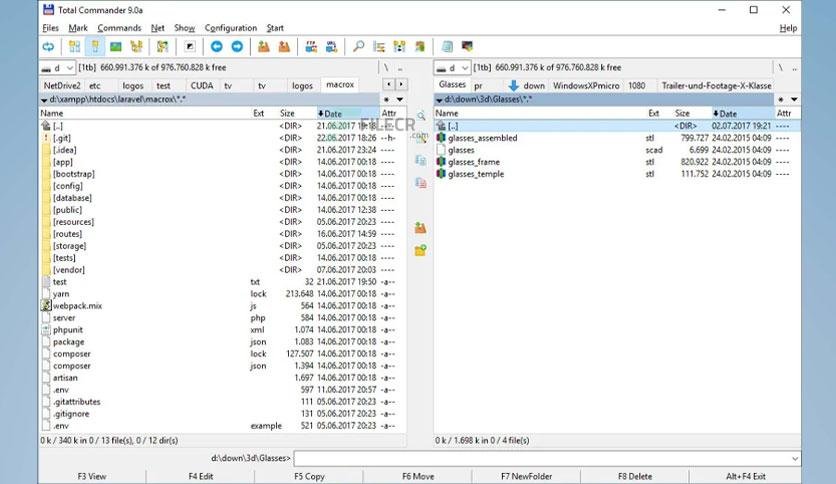
Task: Click the command line input field
Action: [x=542, y=458]
